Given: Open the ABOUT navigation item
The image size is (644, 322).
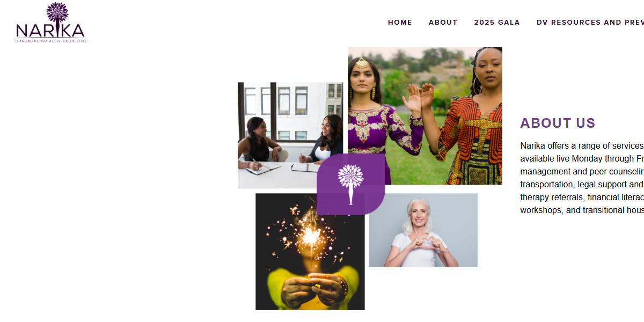Looking at the screenshot, I should 443,23.
